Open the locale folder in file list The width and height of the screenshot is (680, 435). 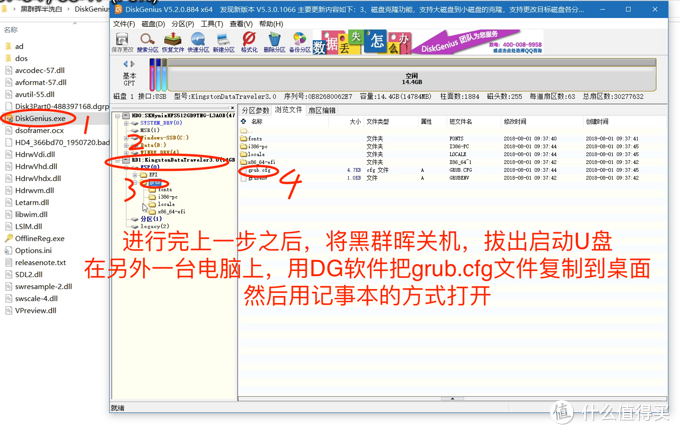point(252,154)
